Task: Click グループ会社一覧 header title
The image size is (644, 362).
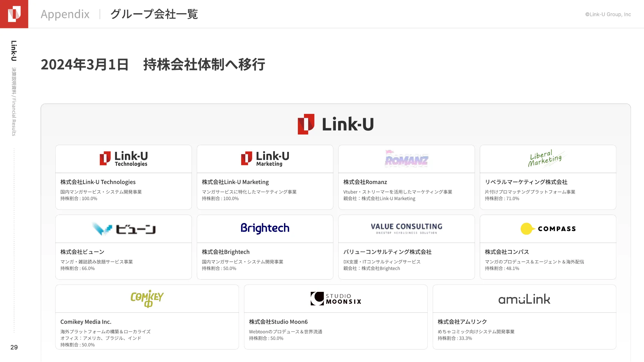Action: (x=154, y=14)
